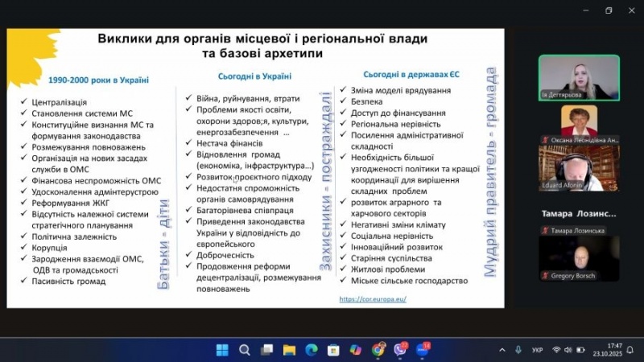Click the cor.europa.eu link on the slide
The width and height of the screenshot is (644, 362).
[x=373, y=298]
